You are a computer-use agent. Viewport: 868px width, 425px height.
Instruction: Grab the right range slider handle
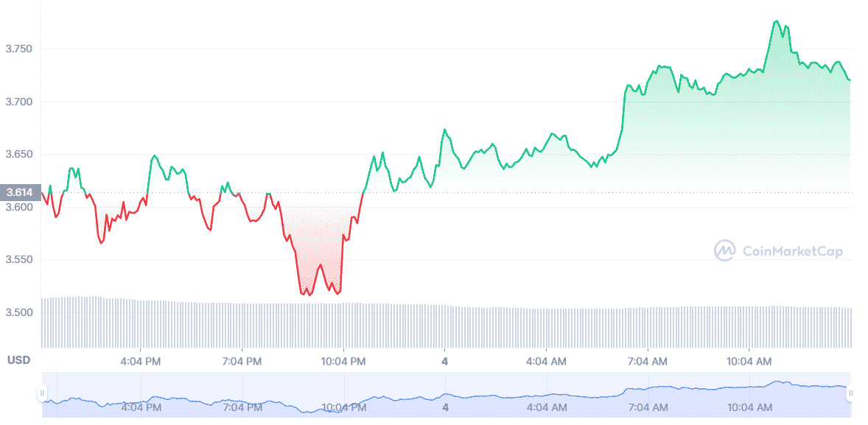pos(851,393)
